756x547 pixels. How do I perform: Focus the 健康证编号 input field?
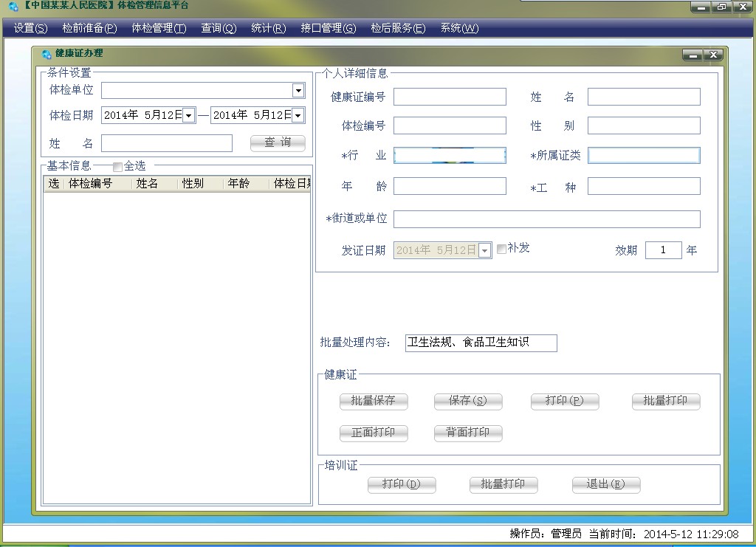[x=450, y=97]
